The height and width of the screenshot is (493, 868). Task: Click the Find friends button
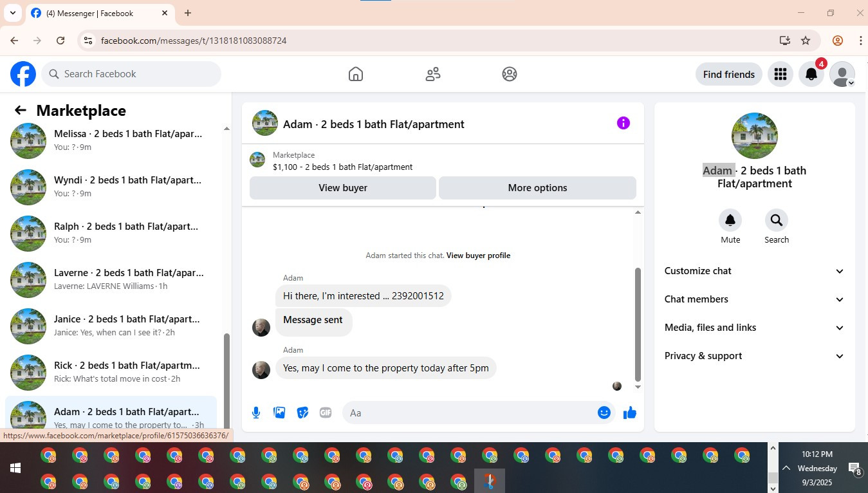pos(729,74)
